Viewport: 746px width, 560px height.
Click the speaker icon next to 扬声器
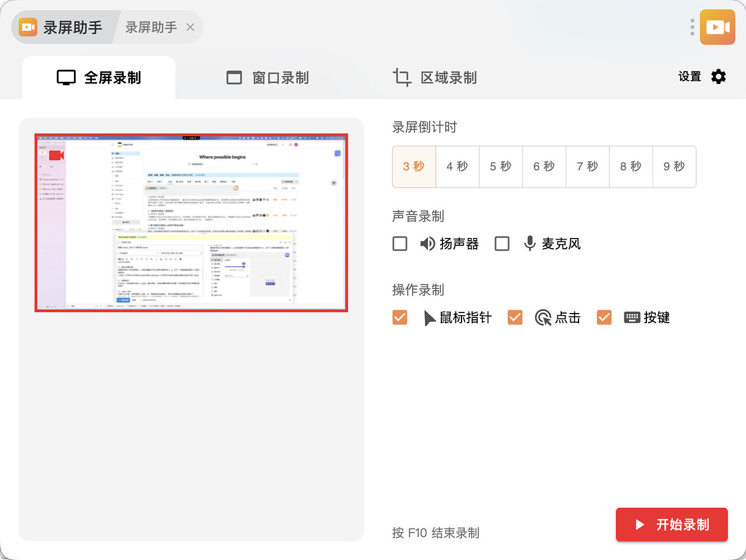[x=427, y=244]
